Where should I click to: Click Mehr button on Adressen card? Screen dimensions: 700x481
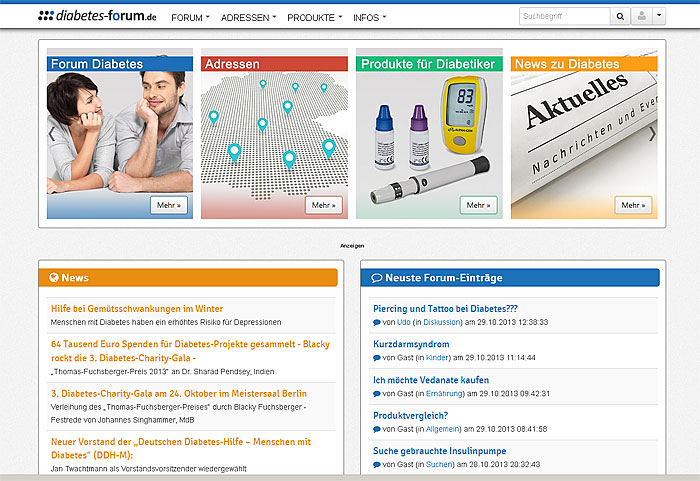point(323,205)
